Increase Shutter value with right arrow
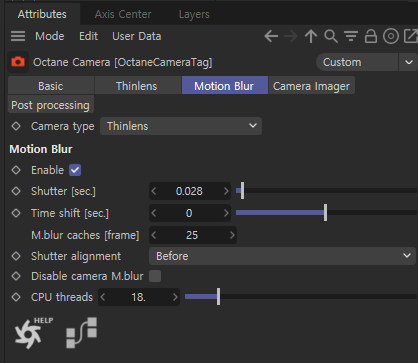Image resolution: width=418 pixels, height=363 pixels. pyautogui.click(x=226, y=191)
